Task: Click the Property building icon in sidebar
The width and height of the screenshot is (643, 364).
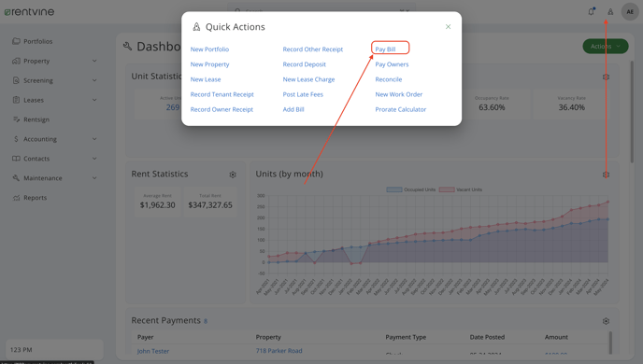Action: [16, 61]
